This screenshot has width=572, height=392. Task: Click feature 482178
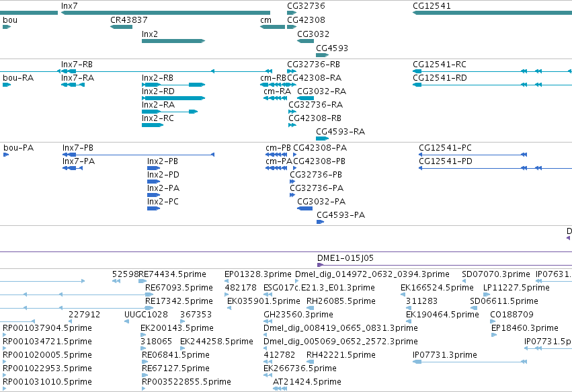point(227,295)
